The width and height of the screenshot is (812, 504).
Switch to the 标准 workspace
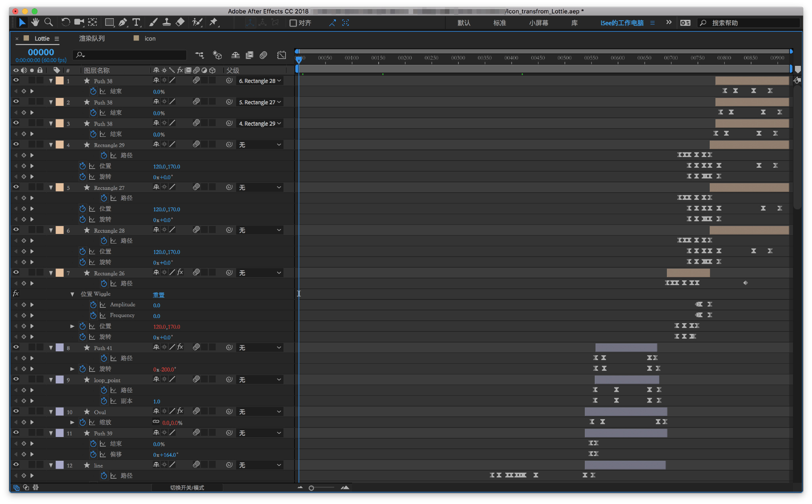[499, 23]
